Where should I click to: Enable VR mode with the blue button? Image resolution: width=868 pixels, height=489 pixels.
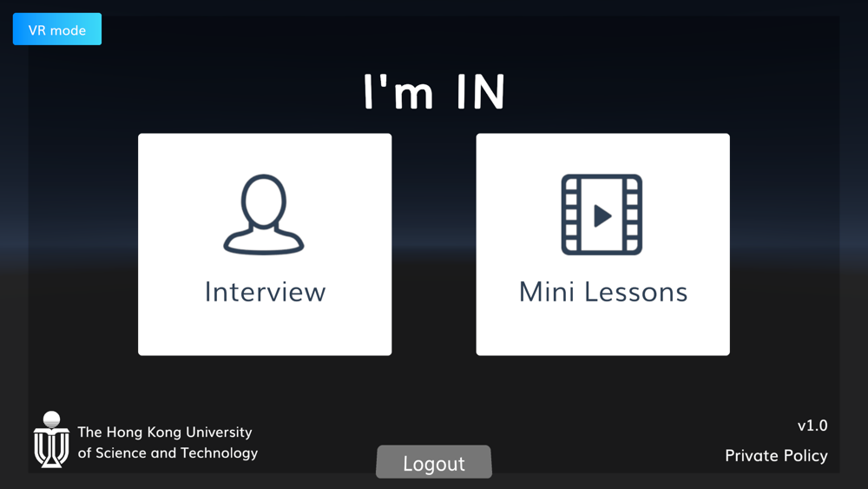click(x=57, y=30)
